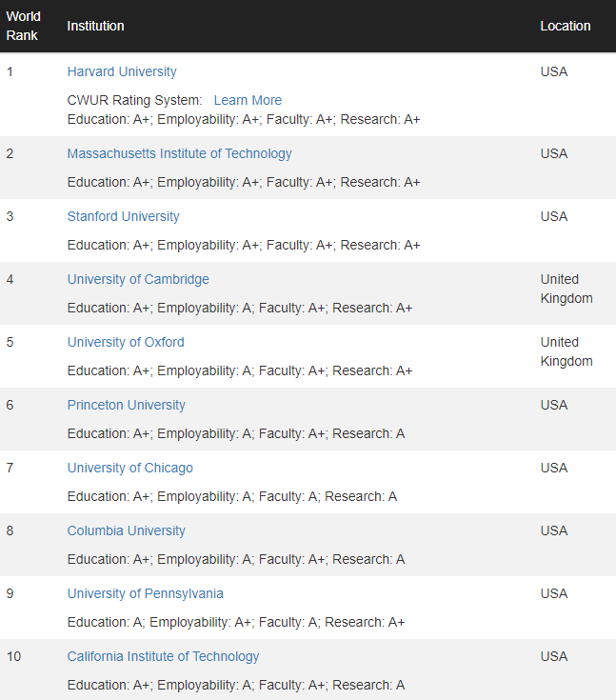
Task: Open the Harvard University link
Action: tap(122, 71)
